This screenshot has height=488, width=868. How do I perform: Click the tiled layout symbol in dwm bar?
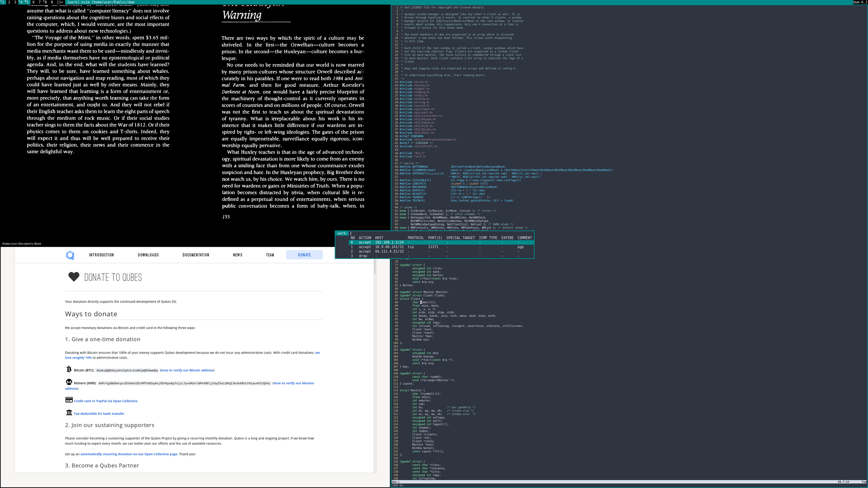point(60,2)
